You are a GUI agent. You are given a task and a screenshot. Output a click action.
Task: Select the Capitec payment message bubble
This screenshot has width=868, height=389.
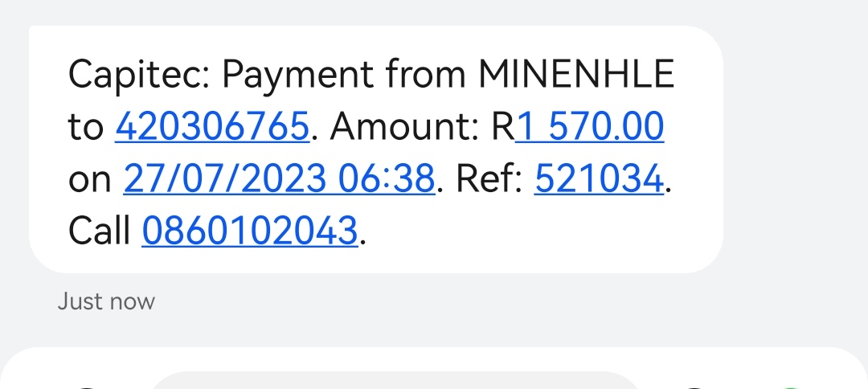376,149
